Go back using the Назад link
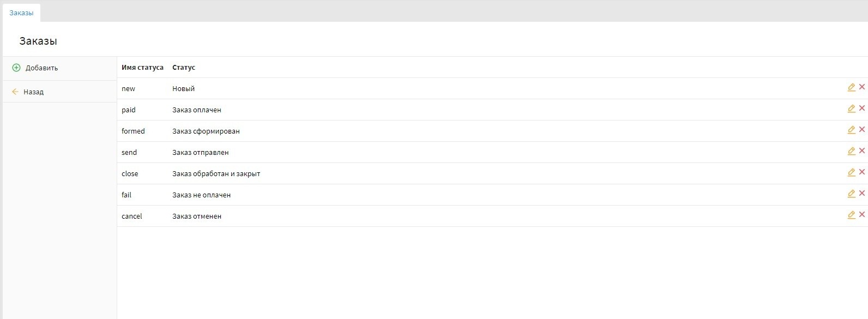This screenshot has height=319, width=868. point(33,92)
